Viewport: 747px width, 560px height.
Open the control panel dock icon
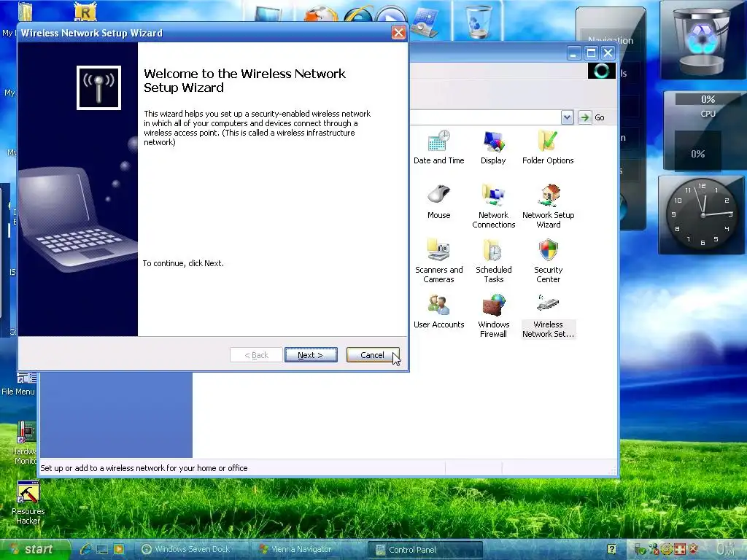pyautogui.click(x=425, y=22)
